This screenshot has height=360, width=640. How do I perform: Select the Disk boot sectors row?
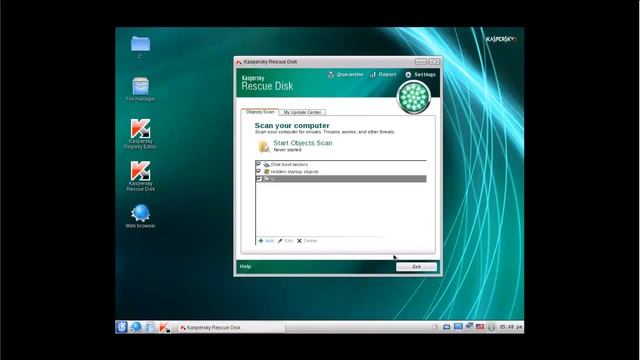(341, 164)
